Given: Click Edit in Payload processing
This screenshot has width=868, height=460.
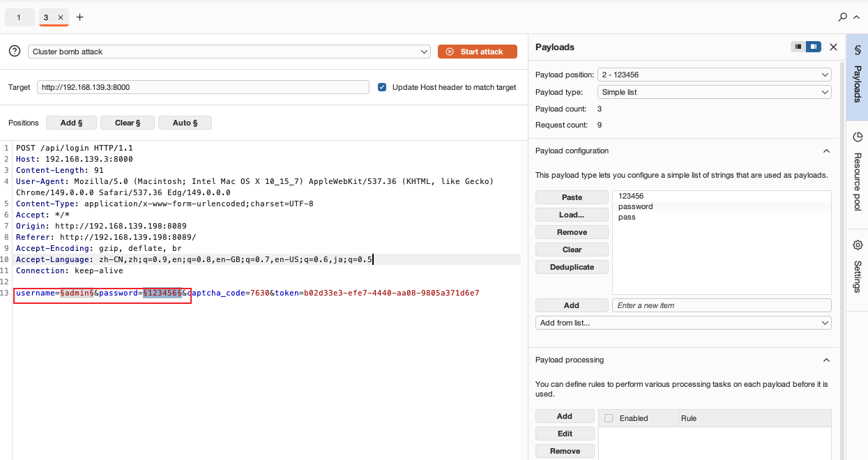Looking at the screenshot, I should (565, 434).
